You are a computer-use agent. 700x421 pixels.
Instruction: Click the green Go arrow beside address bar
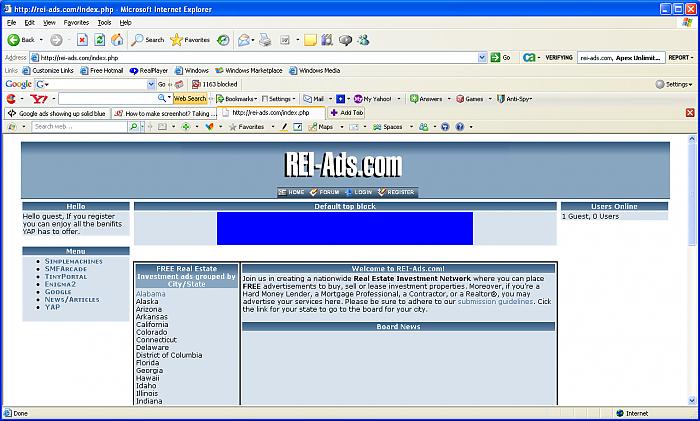click(495, 57)
